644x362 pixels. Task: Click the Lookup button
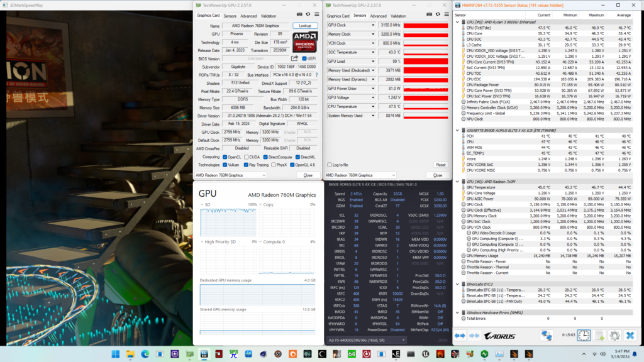click(x=305, y=25)
